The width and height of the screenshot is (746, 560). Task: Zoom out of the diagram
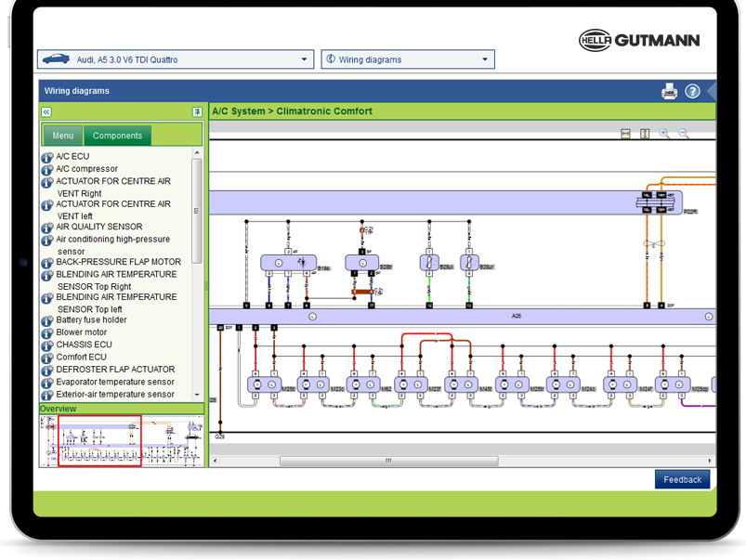point(683,134)
